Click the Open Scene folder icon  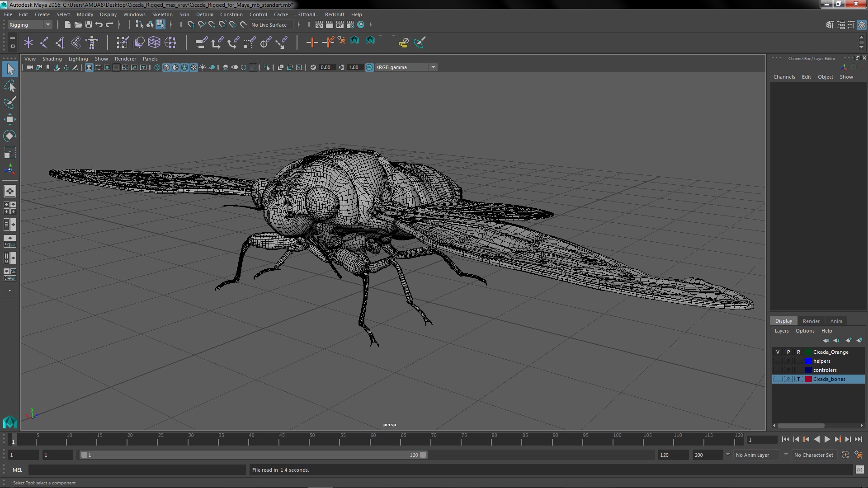78,25
